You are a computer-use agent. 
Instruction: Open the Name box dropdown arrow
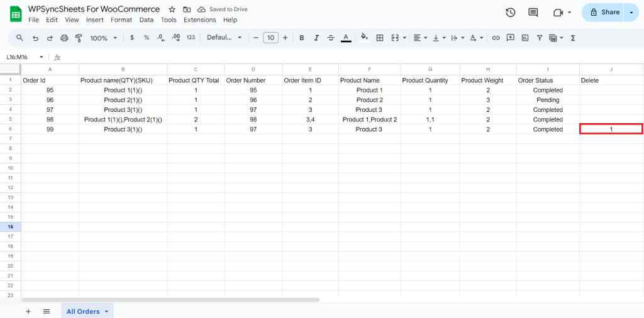[41, 57]
